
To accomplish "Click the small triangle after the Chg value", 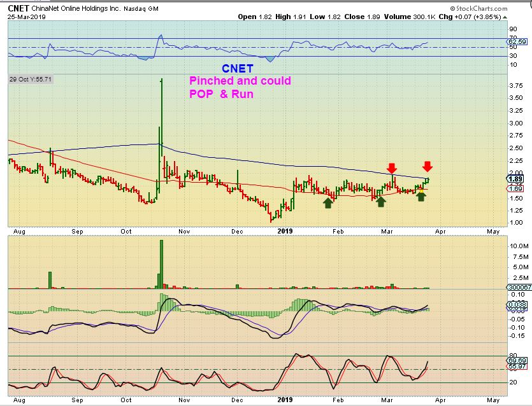I will (505, 17).
